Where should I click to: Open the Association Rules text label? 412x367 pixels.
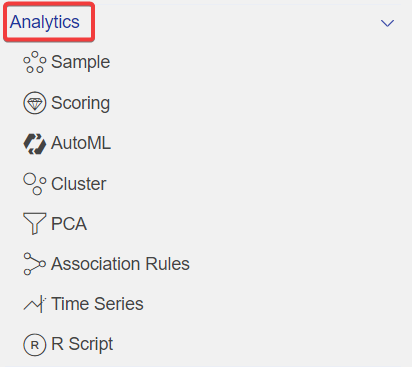click(x=120, y=264)
